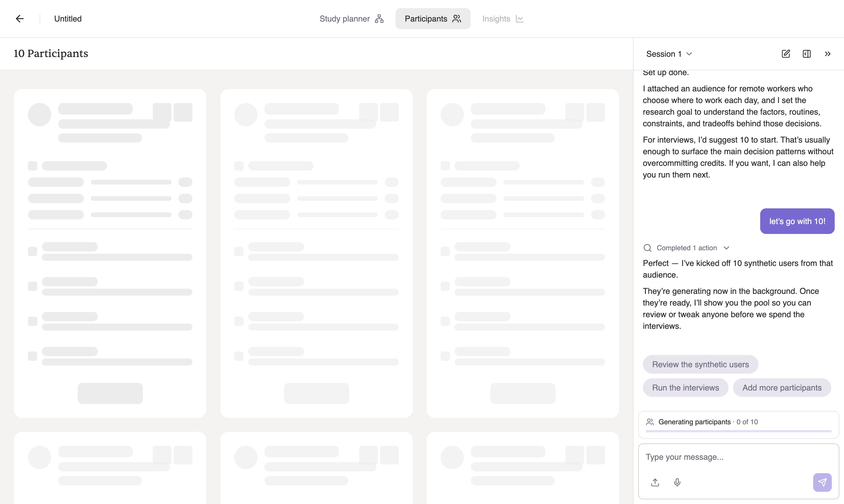The image size is (844, 504).
Task: Click the Add more participants suggestion
Action: [x=782, y=388]
